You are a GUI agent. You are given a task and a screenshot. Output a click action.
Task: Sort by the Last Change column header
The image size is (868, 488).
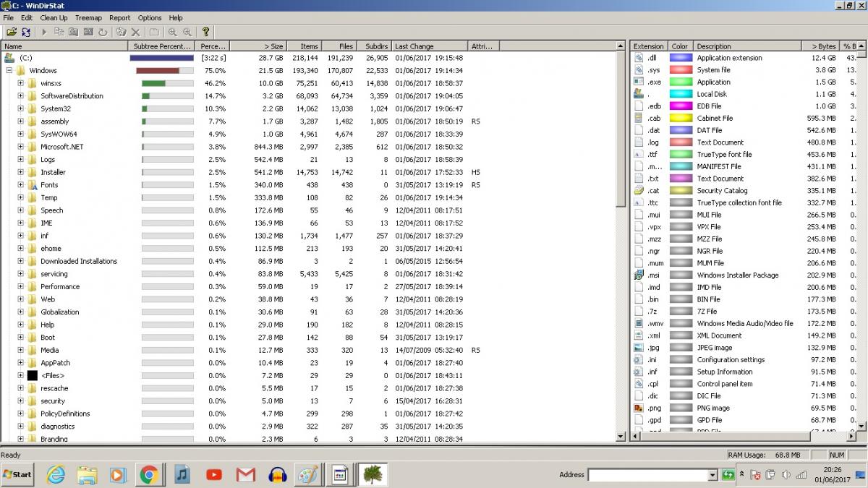tap(430, 46)
